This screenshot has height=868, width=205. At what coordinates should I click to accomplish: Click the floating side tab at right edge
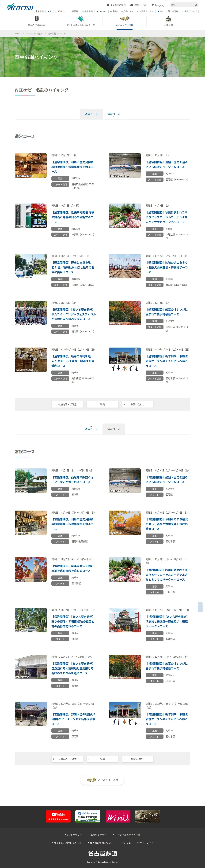[200, 607]
